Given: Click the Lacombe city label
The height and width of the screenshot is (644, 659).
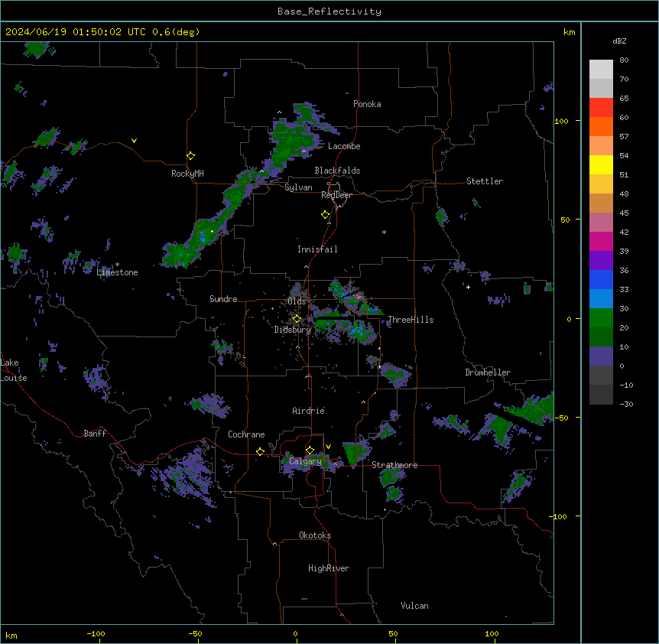Looking at the screenshot, I should click(x=344, y=146).
